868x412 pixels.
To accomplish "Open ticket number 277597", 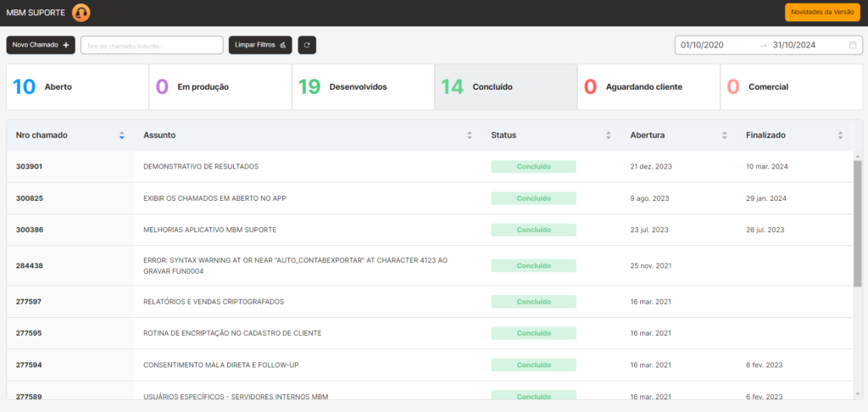I will point(29,302).
